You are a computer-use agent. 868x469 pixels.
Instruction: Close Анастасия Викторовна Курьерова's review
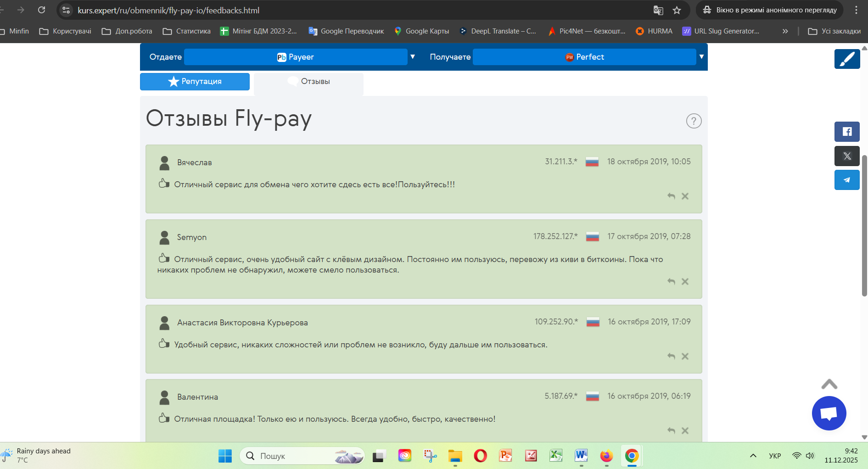click(685, 356)
